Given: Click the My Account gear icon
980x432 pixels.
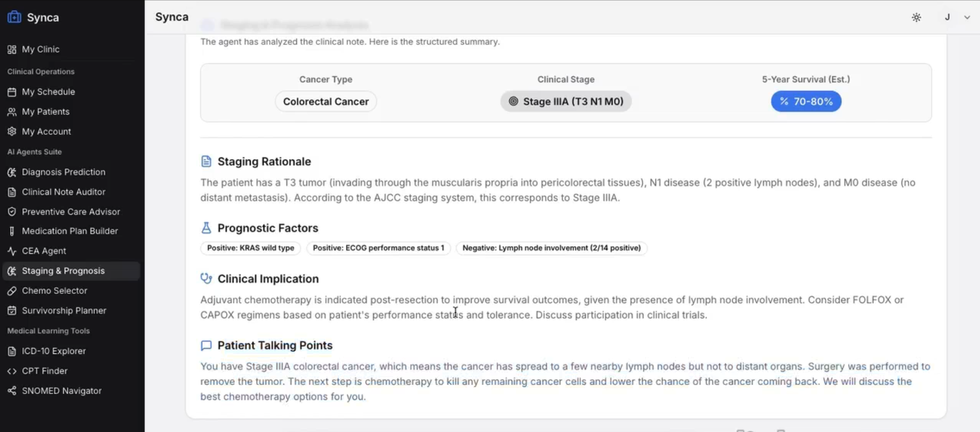Looking at the screenshot, I should 12,131.
